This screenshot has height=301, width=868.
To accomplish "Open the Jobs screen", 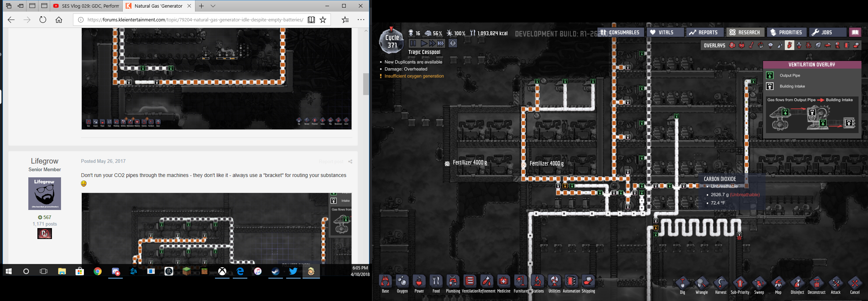I will pyautogui.click(x=828, y=32).
